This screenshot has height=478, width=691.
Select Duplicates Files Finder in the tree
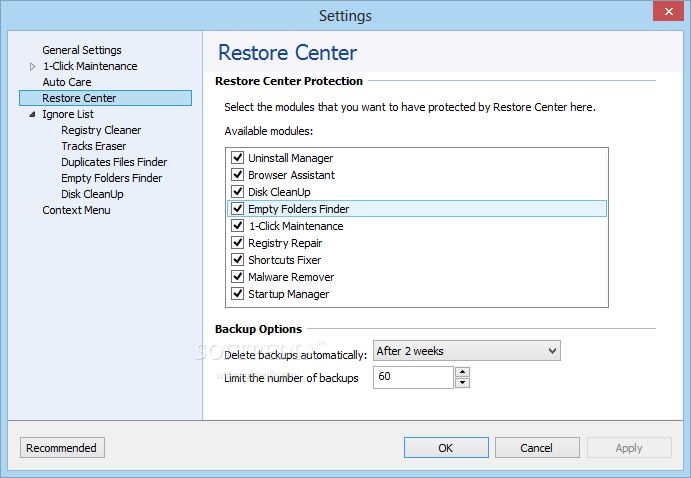pos(114,162)
